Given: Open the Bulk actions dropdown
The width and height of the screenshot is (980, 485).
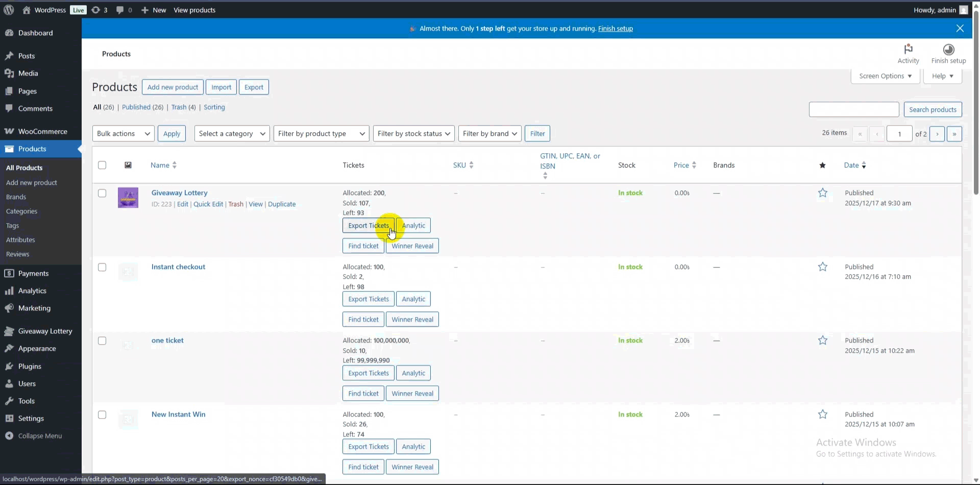Looking at the screenshot, I should coord(123,134).
